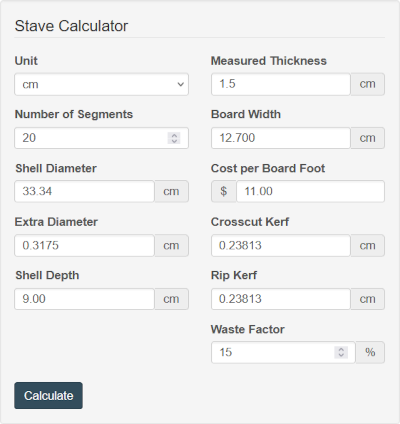Increase Number of Segments with spinner arrow
The width and height of the screenshot is (400, 424).
coord(174,135)
